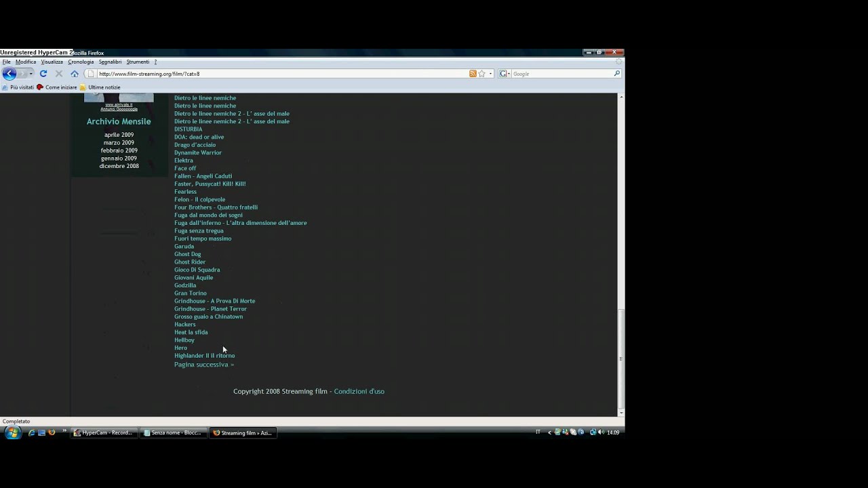The width and height of the screenshot is (868, 488).
Task: Launch Internet Explorer from quick launch
Action: (31, 432)
